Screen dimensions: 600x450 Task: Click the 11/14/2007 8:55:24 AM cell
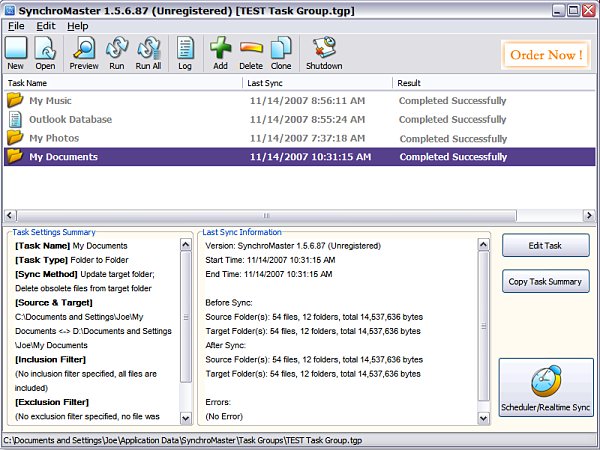[x=307, y=119]
